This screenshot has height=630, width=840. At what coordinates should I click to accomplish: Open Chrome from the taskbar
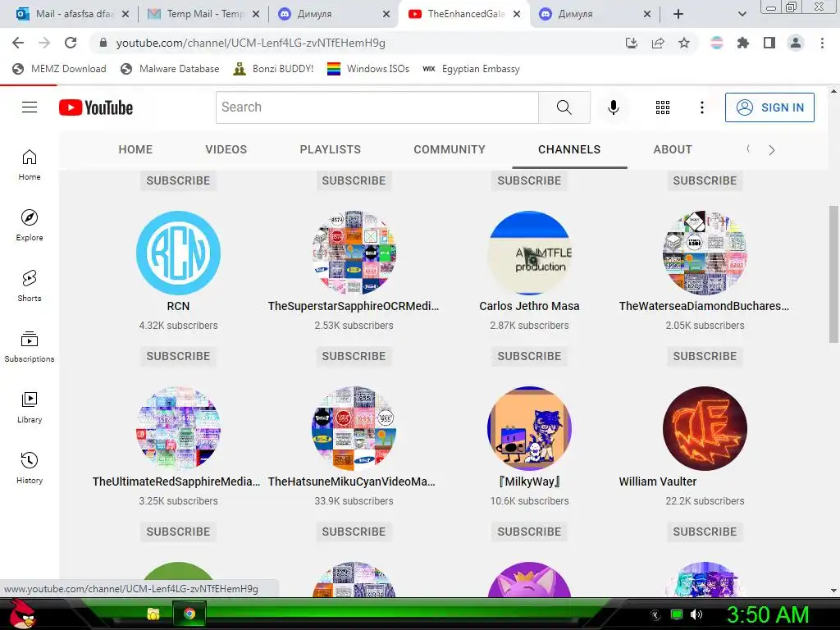pyautogui.click(x=189, y=614)
